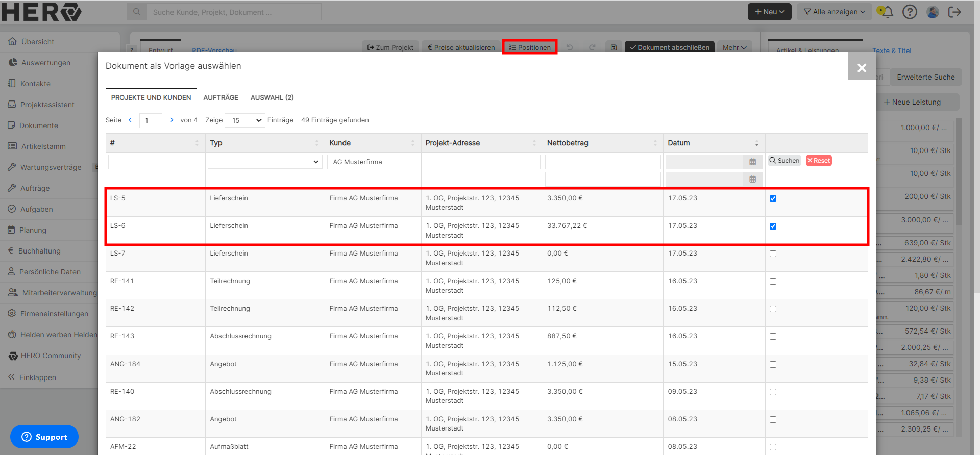Viewport: 980px width, 455px height.
Task: Open the PDF-Vorschau tab
Action: [214, 50]
